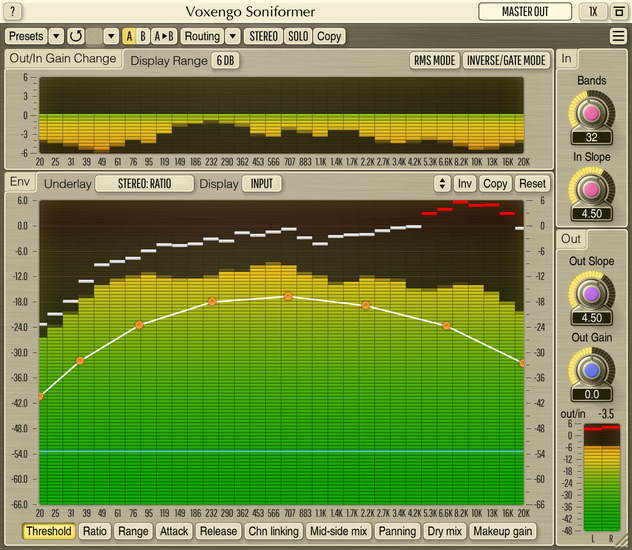Select the Attack parameter tab
632x550 pixels.
[x=174, y=531]
